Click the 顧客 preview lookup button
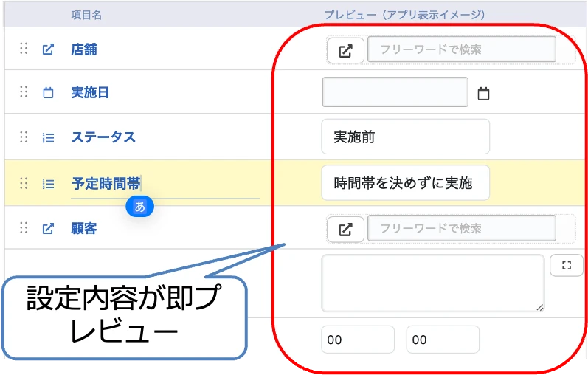 345,230
